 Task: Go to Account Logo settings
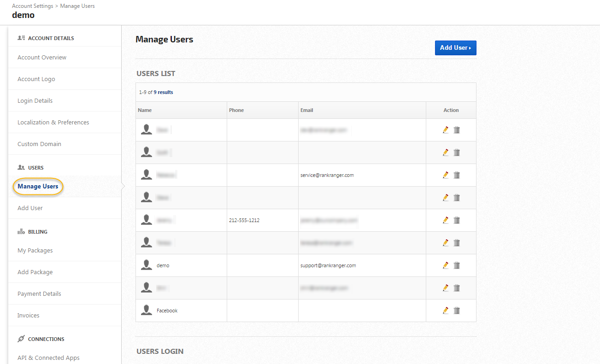tap(36, 79)
